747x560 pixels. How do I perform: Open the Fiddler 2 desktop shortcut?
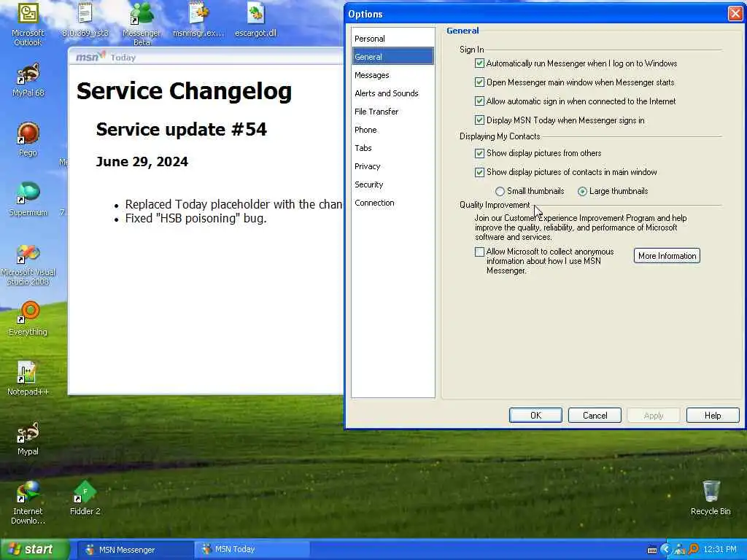point(85,498)
